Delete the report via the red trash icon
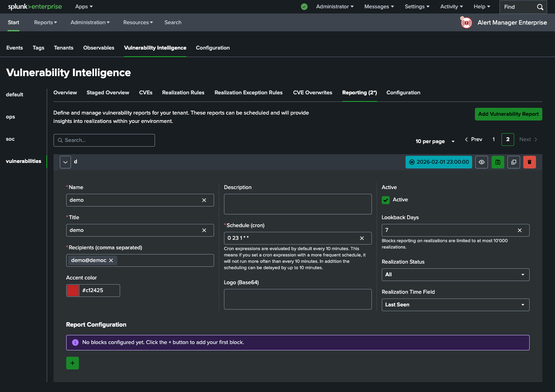 529,162
